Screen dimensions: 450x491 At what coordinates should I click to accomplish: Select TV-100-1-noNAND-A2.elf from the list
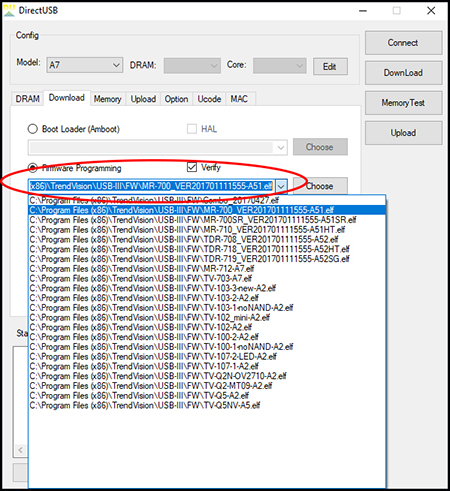click(207, 347)
